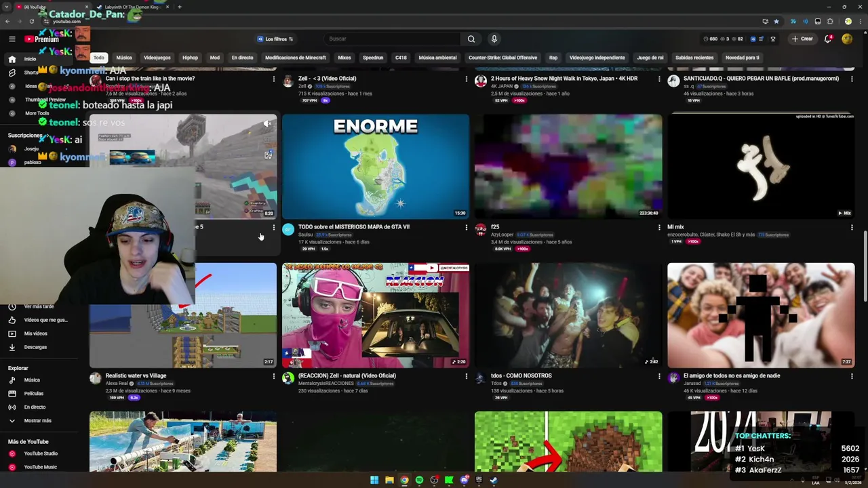Select the Speedrun filter chip
The height and width of the screenshot is (488, 868).
pyautogui.click(x=373, y=58)
